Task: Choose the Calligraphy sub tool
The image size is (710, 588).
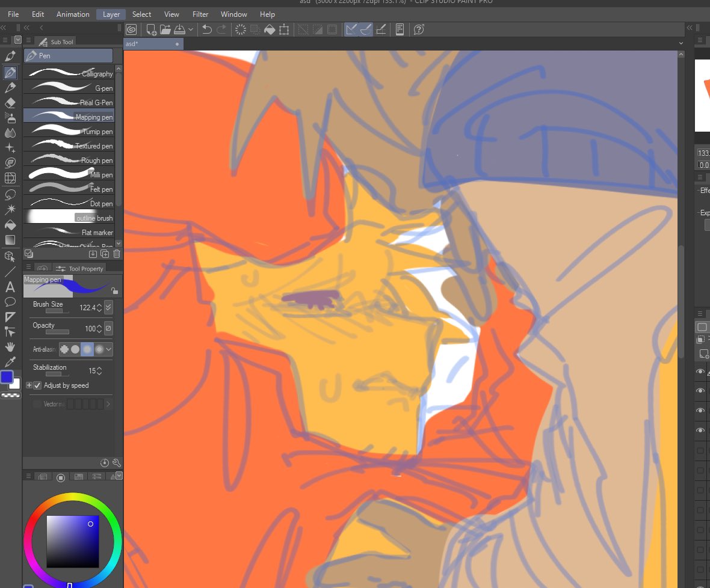Action: (69, 73)
